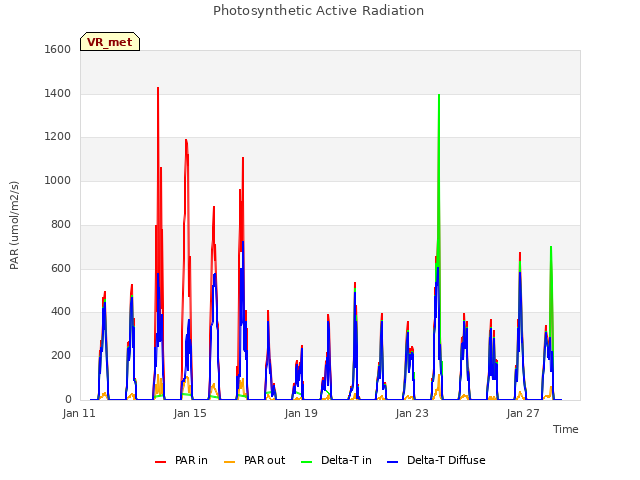This screenshot has height=480, width=640.
Task: Click the PAR in legend label
Action: 191,460
